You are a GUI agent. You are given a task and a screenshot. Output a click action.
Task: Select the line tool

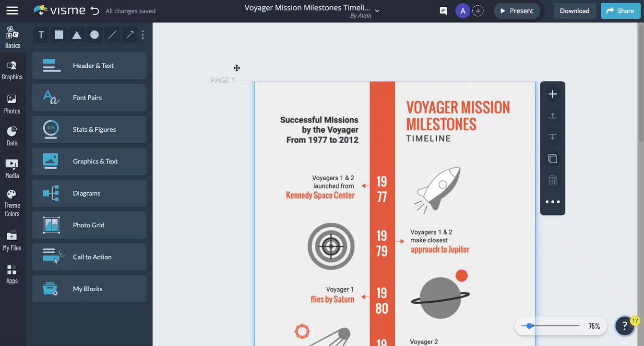click(112, 35)
